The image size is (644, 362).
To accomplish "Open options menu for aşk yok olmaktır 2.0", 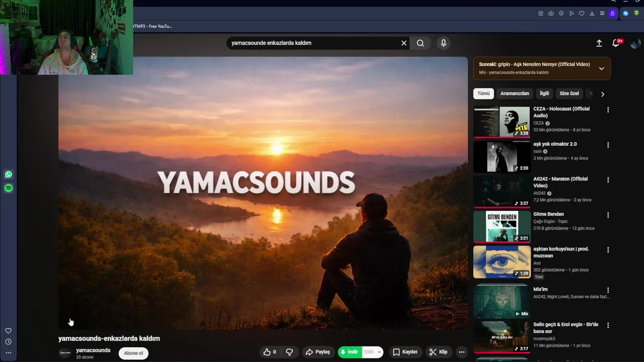I will 608,145.
